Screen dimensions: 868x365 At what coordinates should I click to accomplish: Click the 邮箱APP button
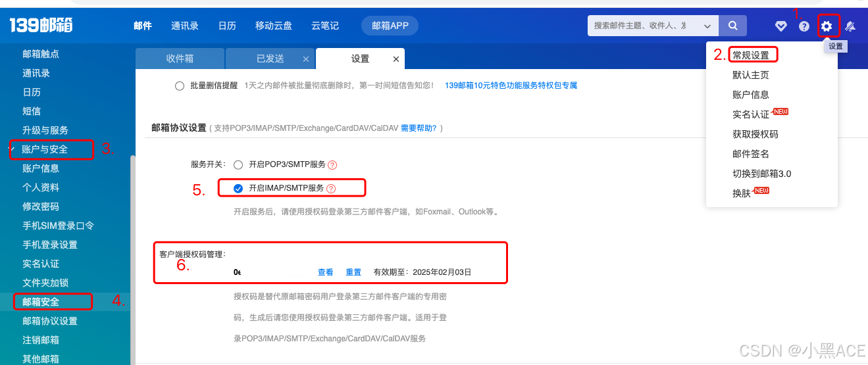click(390, 26)
